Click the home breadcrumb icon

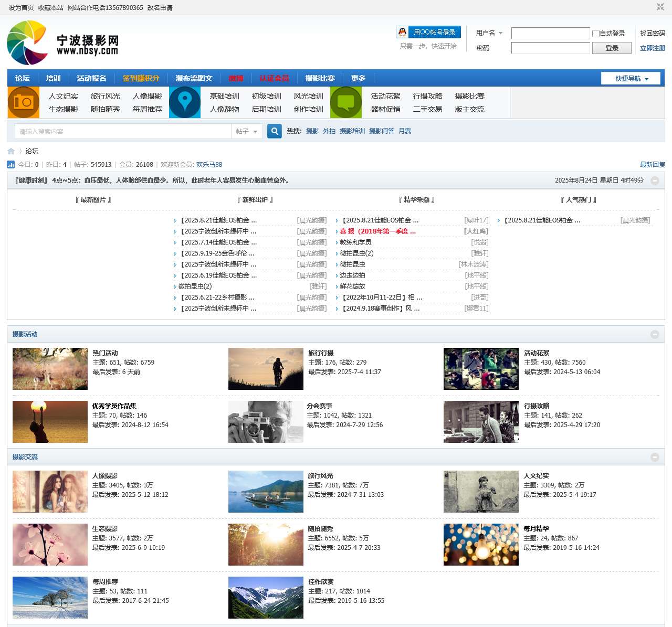(11, 151)
